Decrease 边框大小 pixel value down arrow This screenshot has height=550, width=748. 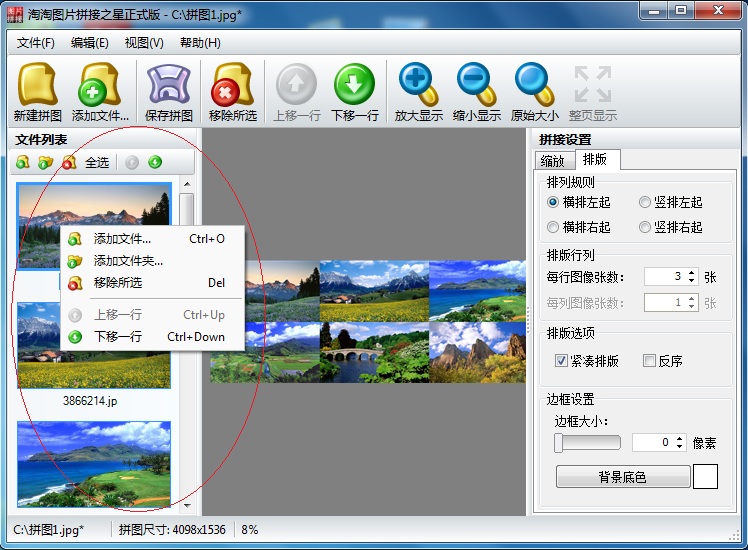[680, 446]
